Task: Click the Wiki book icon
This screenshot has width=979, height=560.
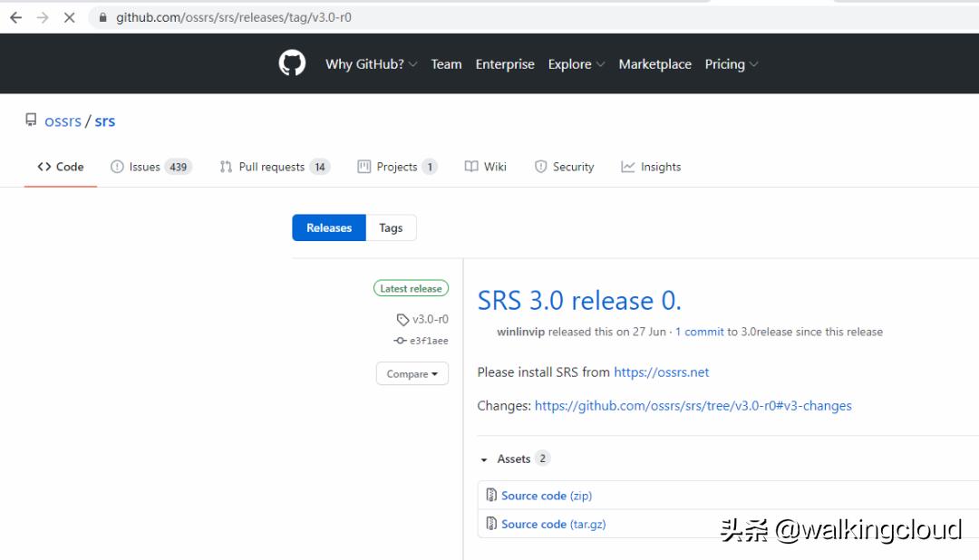Action: point(471,166)
